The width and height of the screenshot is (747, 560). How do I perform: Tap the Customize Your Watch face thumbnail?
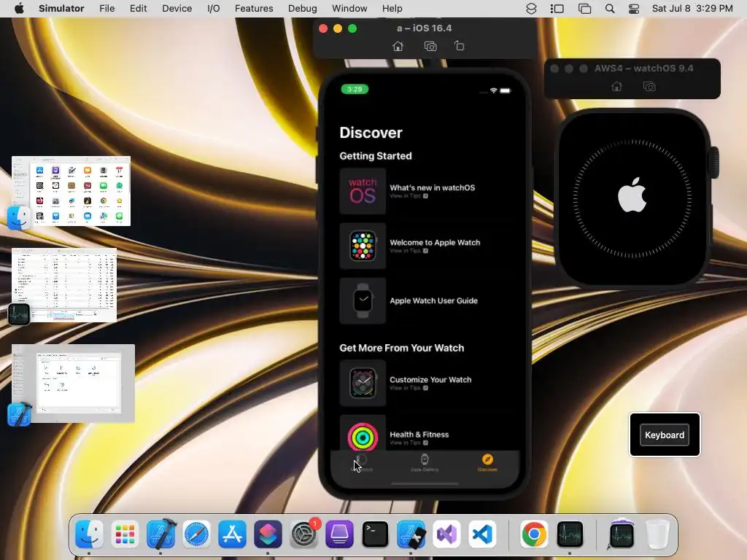pyautogui.click(x=363, y=383)
